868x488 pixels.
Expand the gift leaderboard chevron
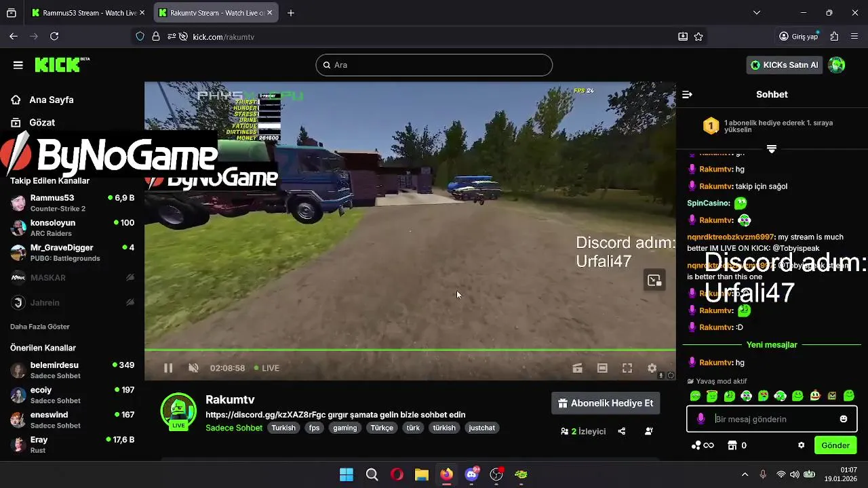click(x=771, y=148)
